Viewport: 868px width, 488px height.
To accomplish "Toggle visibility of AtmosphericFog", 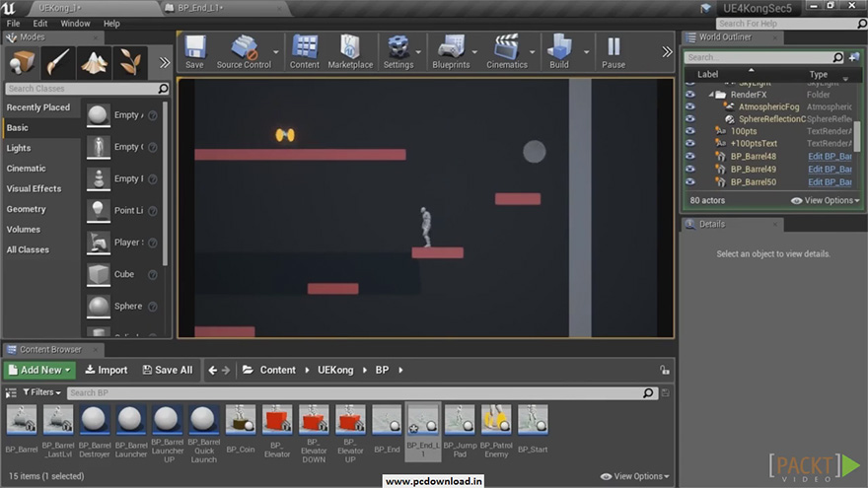I will (690, 106).
